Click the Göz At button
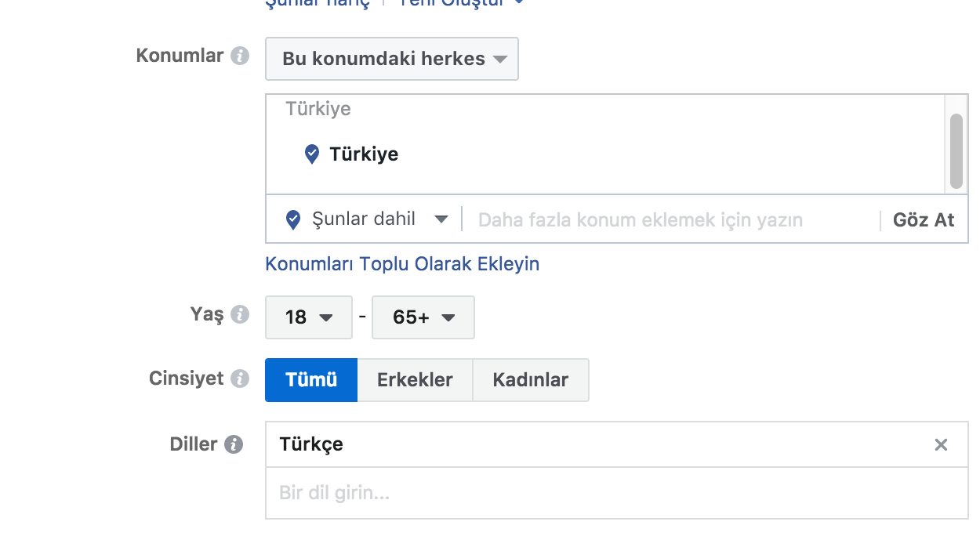The width and height of the screenshot is (980, 547). (924, 220)
